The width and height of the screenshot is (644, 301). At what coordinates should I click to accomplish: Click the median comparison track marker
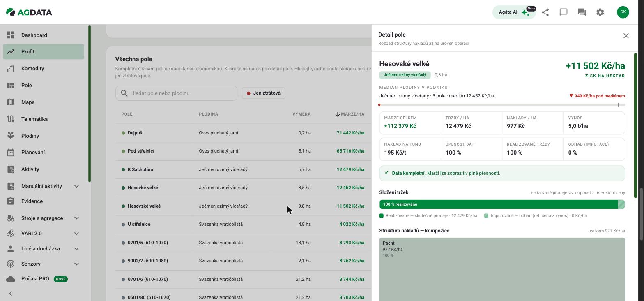tap(618, 105)
